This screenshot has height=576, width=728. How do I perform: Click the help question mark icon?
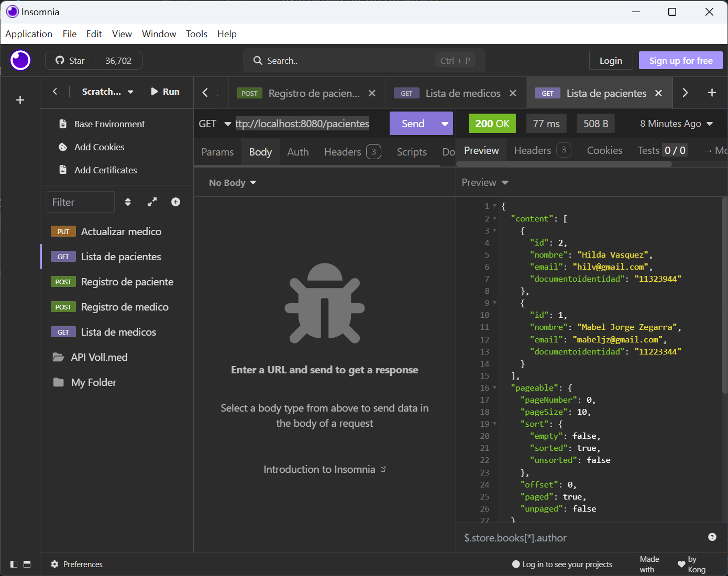click(x=712, y=537)
